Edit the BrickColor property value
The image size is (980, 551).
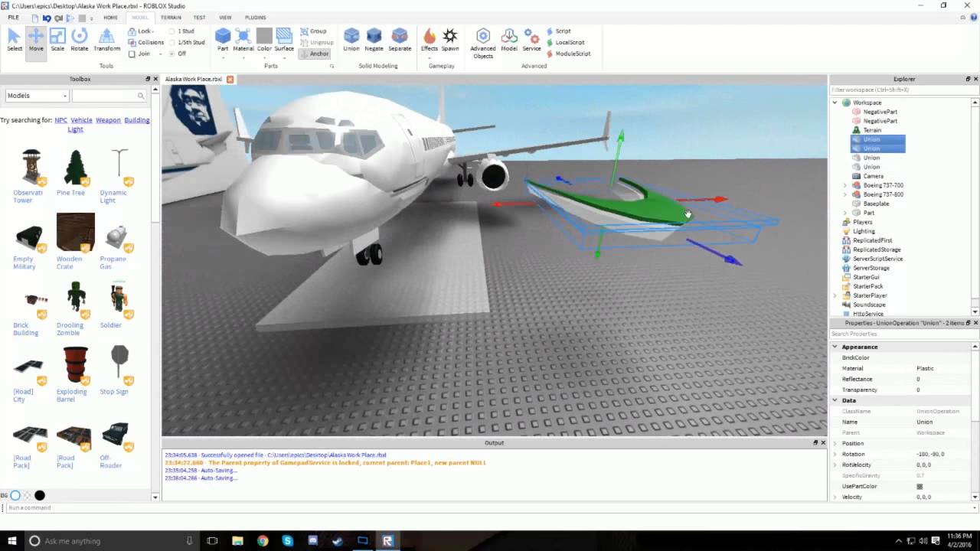[x=945, y=358]
